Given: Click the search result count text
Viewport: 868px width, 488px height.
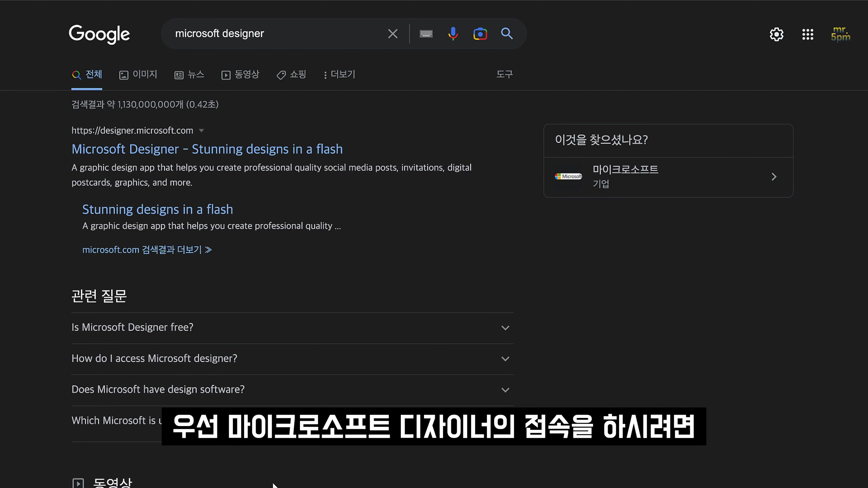Looking at the screenshot, I should pos(145,104).
